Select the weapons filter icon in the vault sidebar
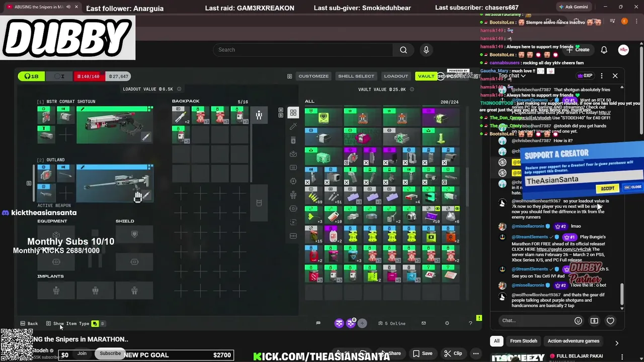 [x=293, y=127]
